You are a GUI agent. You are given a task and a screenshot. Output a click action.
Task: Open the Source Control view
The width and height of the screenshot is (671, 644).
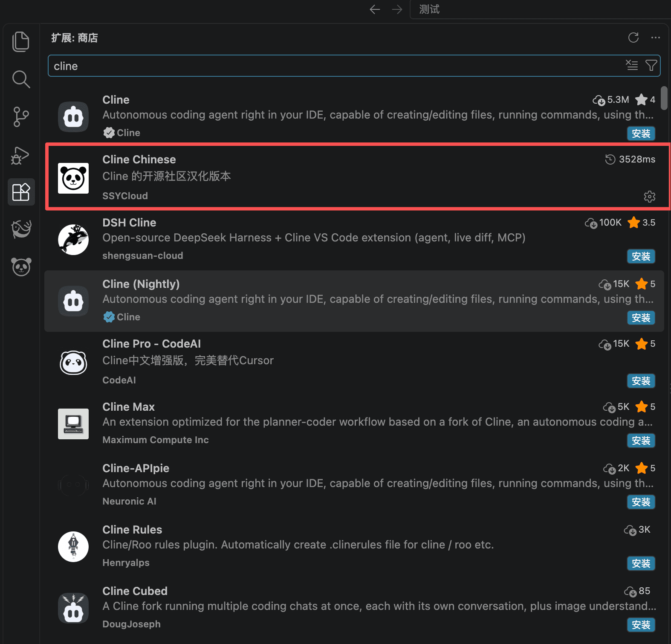pyautogui.click(x=21, y=117)
